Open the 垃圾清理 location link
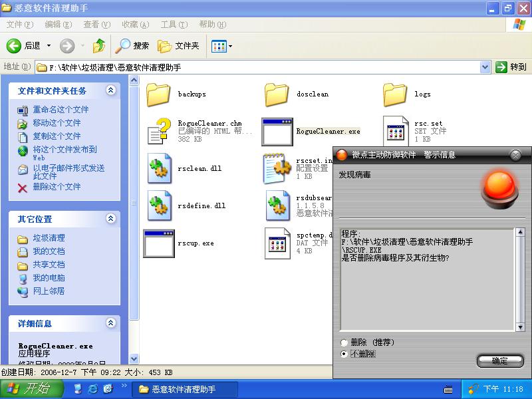This screenshot has height=399, width=532. click(49, 238)
